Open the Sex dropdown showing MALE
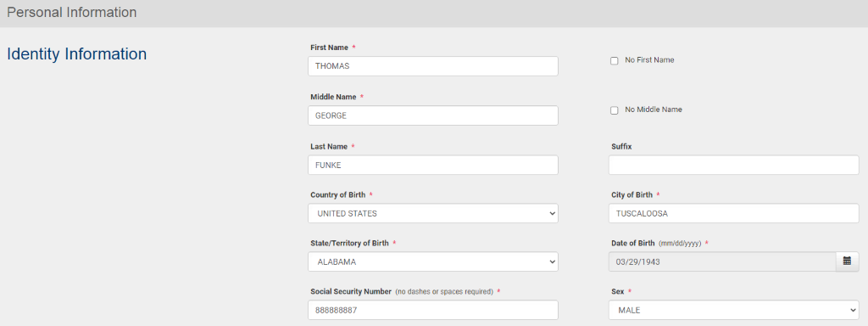Image resolution: width=868 pixels, height=326 pixels. [733, 310]
